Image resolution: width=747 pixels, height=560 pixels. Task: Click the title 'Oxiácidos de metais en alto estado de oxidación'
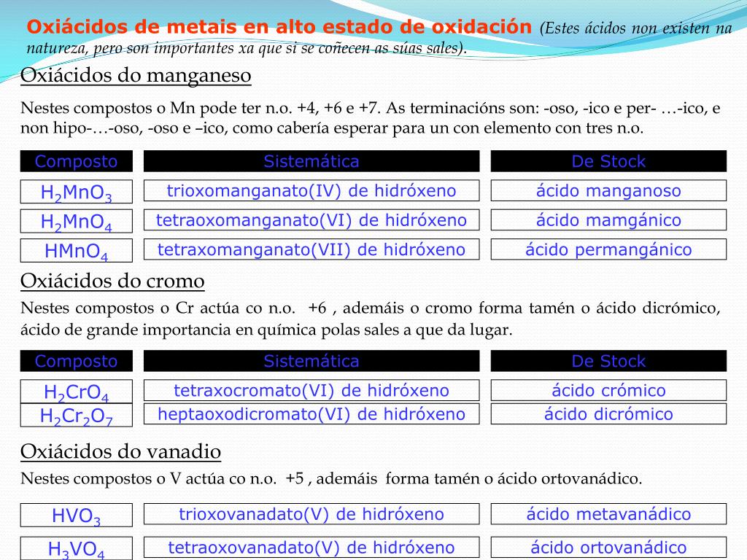(x=279, y=27)
